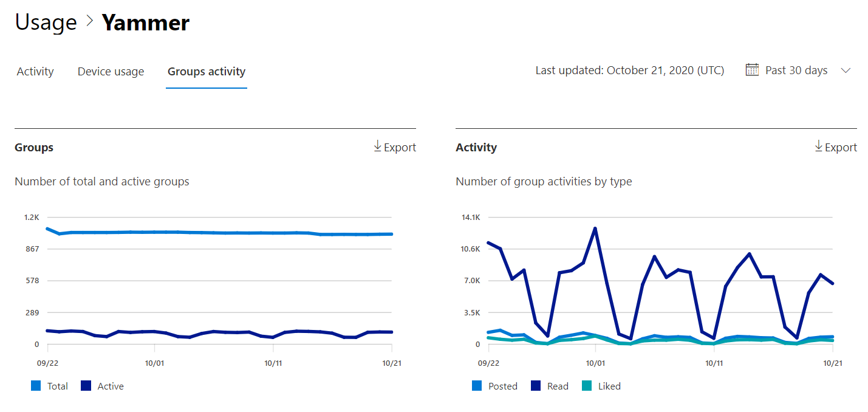The width and height of the screenshot is (868, 412).
Task: Click the Groups section heading
Action: click(x=34, y=148)
